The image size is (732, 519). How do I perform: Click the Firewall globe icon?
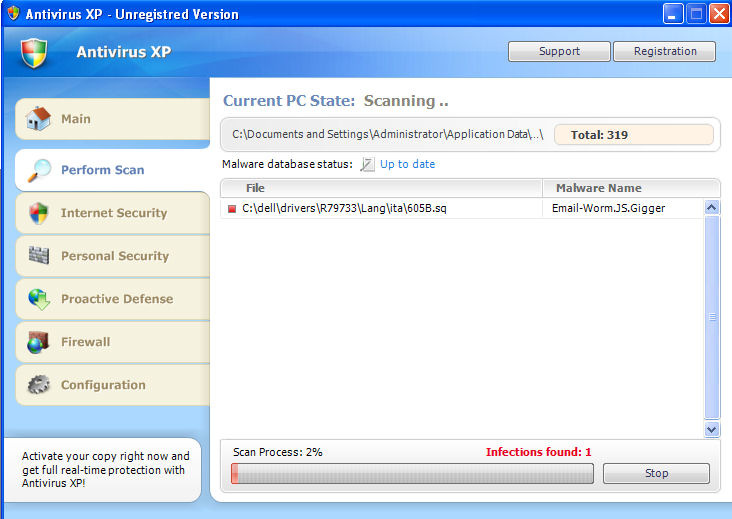tap(39, 342)
